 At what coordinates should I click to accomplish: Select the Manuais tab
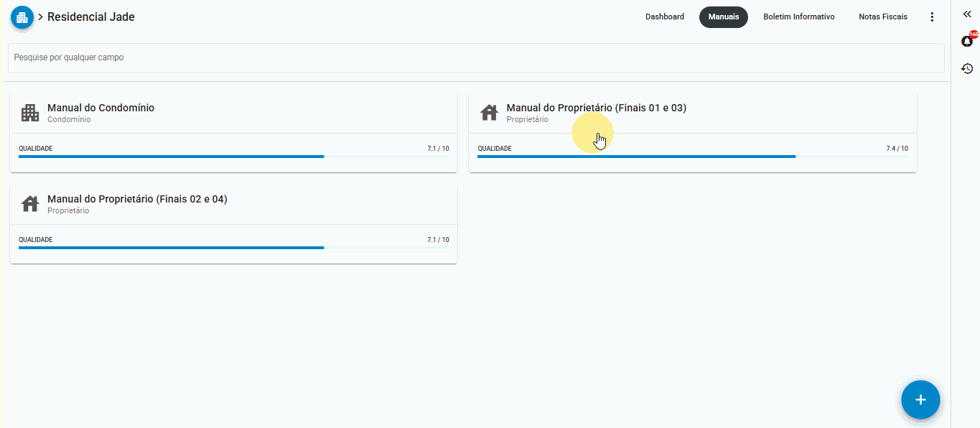pyautogui.click(x=723, y=17)
